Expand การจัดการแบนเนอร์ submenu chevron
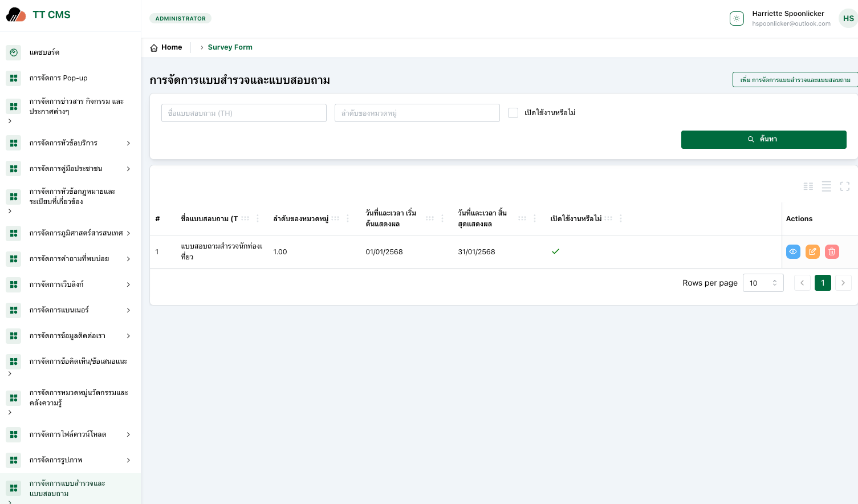This screenshot has height=504, width=858. (x=128, y=310)
